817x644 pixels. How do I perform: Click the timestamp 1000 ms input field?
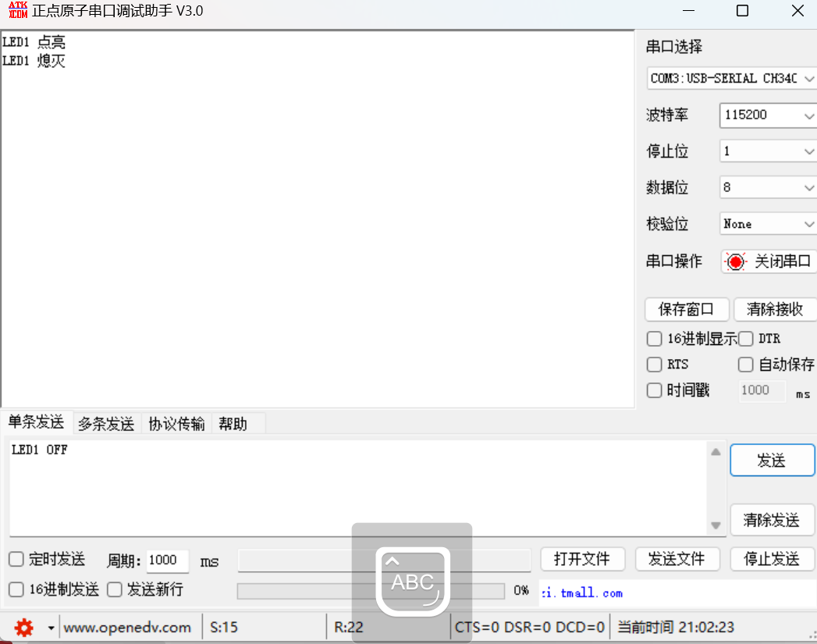point(762,391)
